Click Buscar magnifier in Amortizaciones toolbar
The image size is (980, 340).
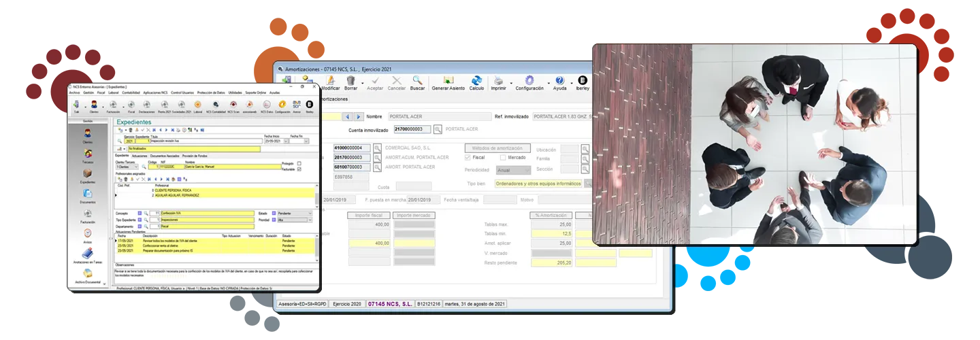[417, 80]
